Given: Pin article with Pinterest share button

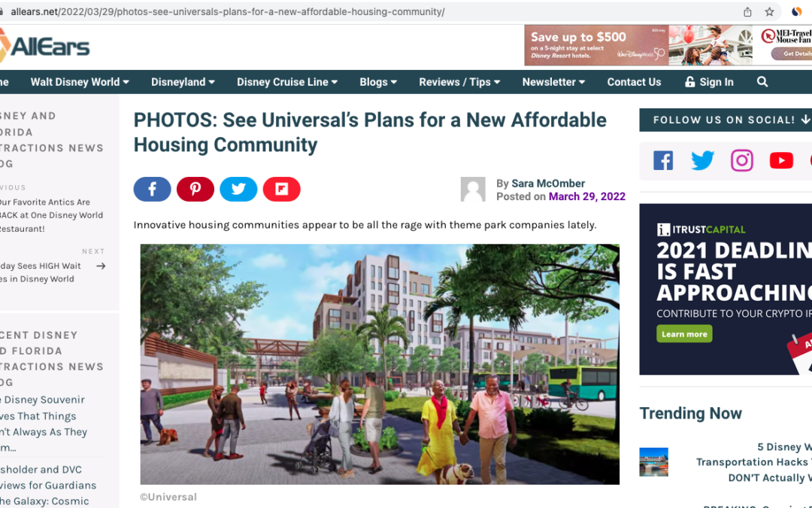Looking at the screenshot, I should pyautogui.click(x=195, y=189).
